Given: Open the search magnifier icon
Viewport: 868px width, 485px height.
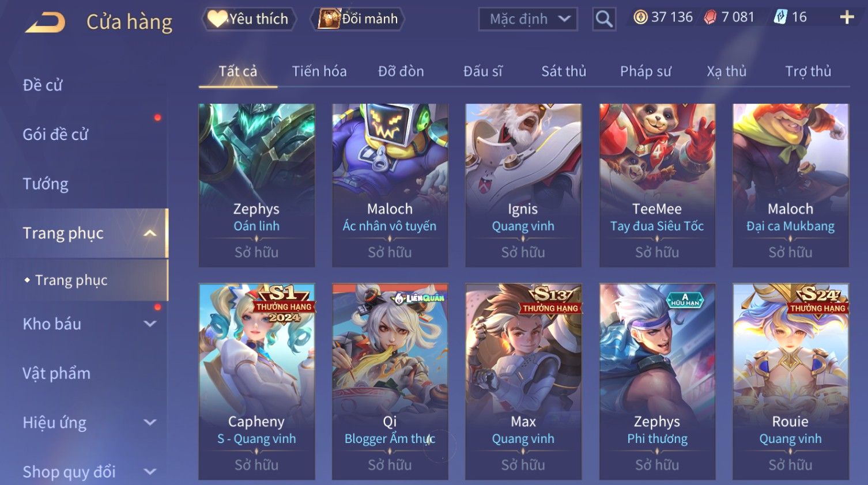Looking at the screenshot, I should pos(604,19).
